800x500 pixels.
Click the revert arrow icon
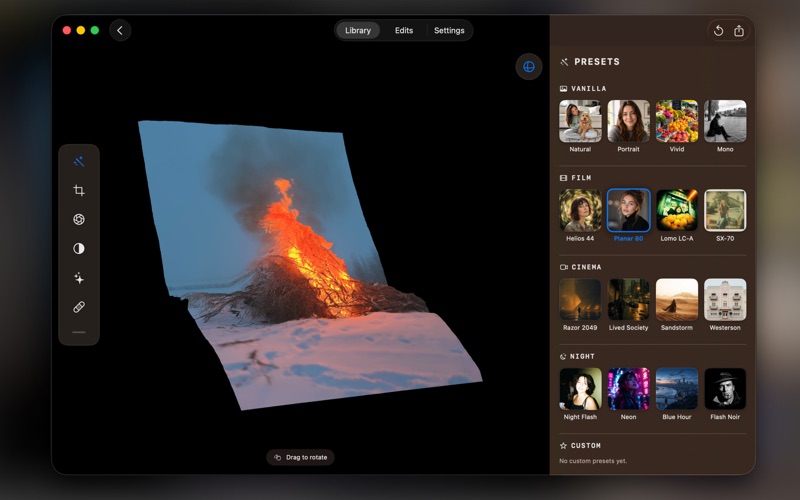point(718,31)
